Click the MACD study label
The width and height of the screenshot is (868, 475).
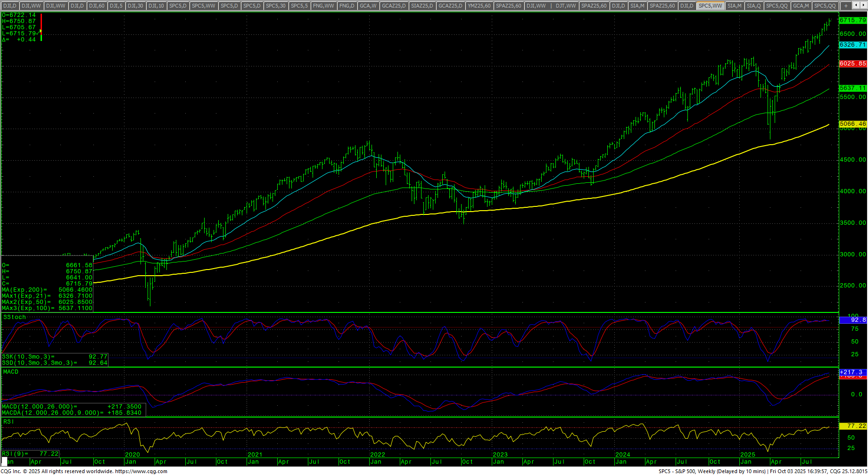pos(11,372)
